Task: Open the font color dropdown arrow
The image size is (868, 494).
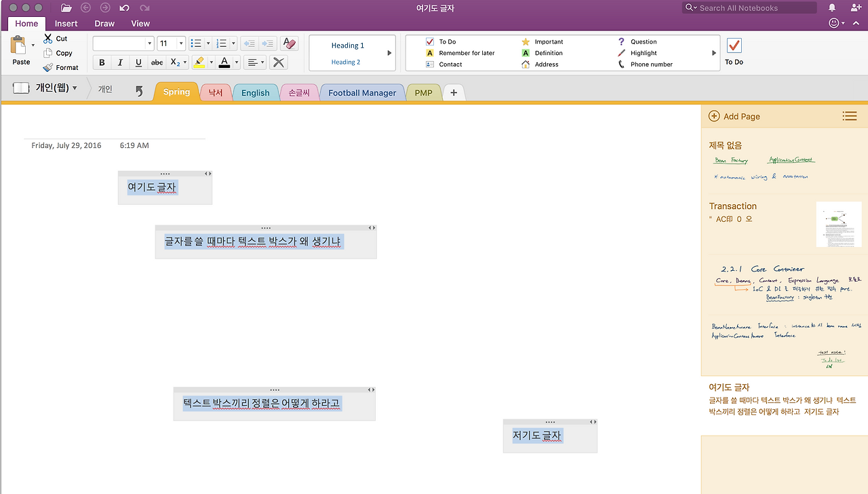Action: (x=236, y=62)
